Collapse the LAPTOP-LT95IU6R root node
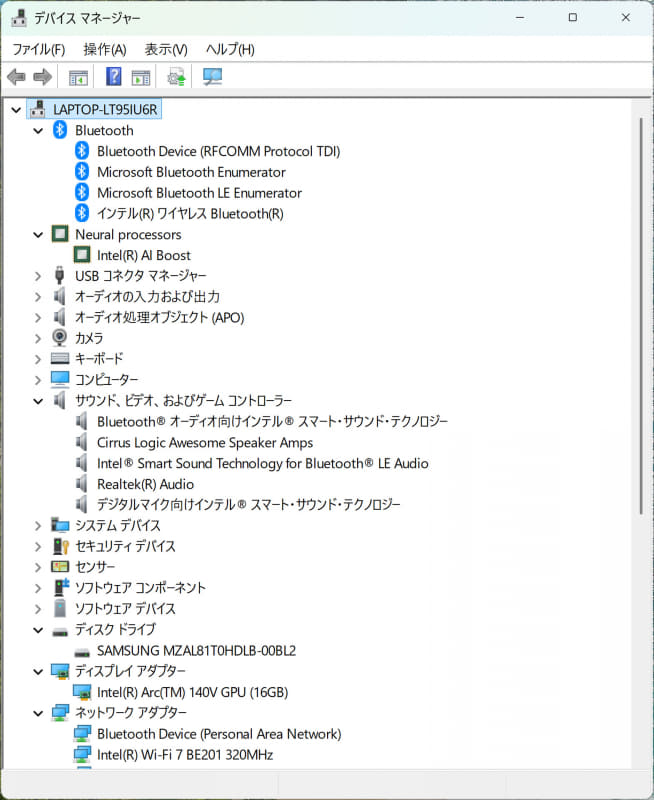 [16, 110]
